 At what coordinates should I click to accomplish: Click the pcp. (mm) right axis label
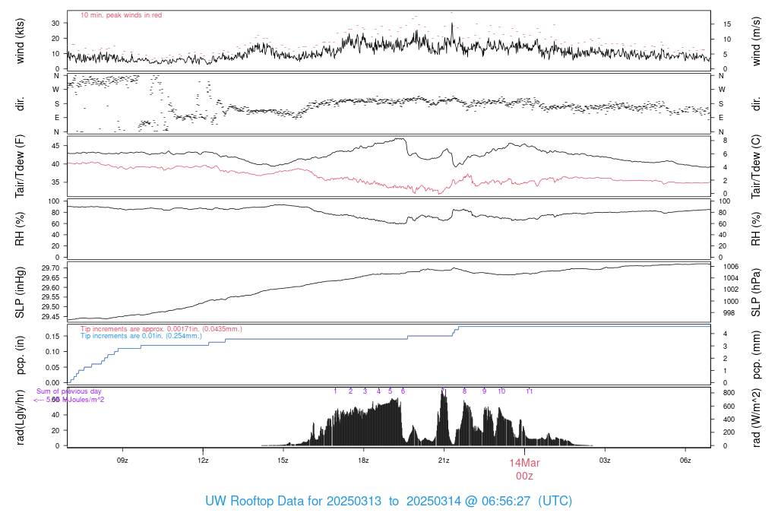coord(756,355)
